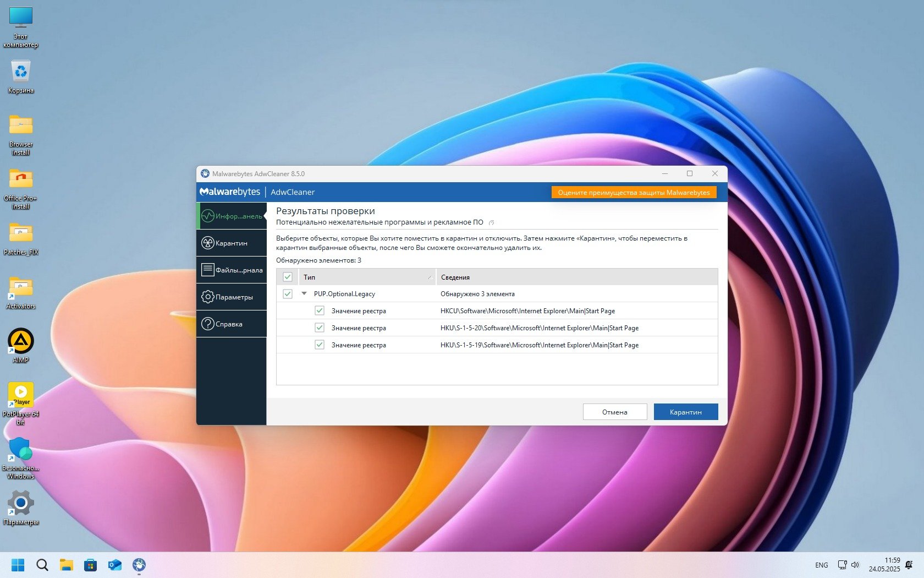
Task: Click the Malwarebytes logo in blue header
Action: click(230, 192)
